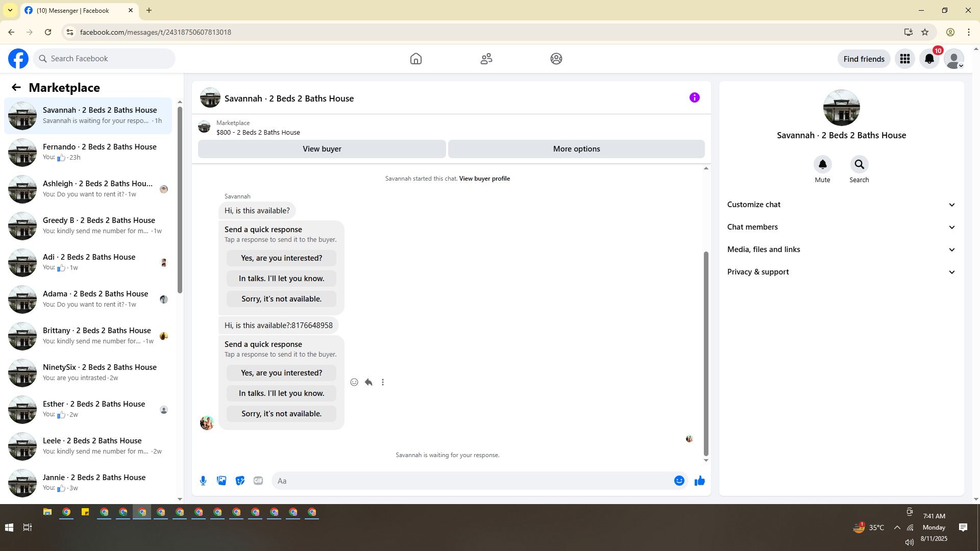Mute this conversation
The width and height of the screenshot is (980, 551).
click(x=822, y=164)
